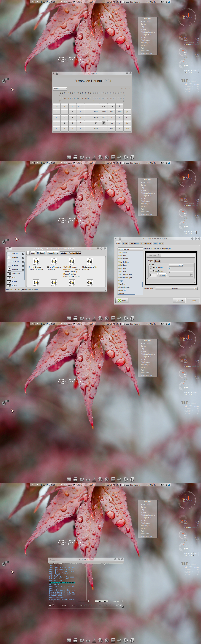Open the empty combo box in widget preview
Image resolution: width=201 pixels, height=644 pixels.
(x=181, y=275)
